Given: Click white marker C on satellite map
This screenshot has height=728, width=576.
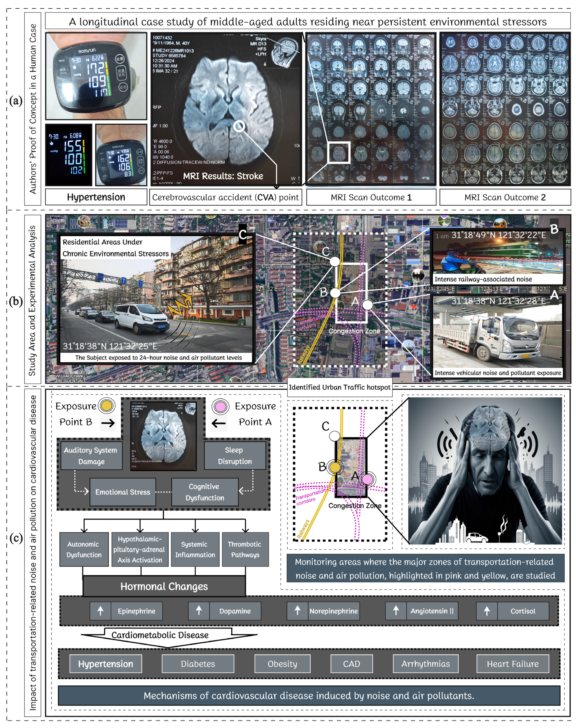Looking at the screenshot, I should click(335, 261).
